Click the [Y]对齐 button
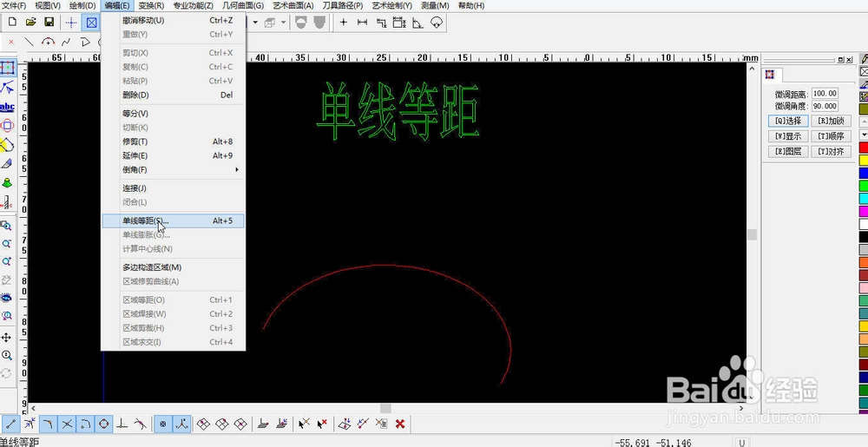Viewport: 868px width, 447px height. coord(831,152)
